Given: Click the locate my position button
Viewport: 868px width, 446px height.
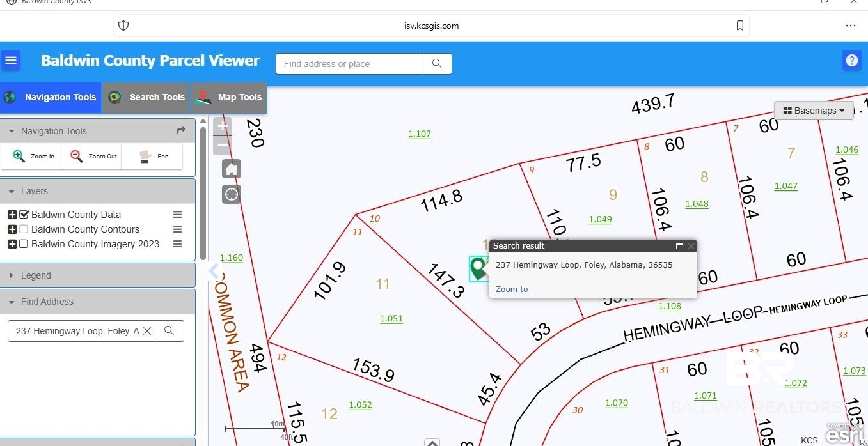Looking at the screenshot, I should click(x=232, y=194).
